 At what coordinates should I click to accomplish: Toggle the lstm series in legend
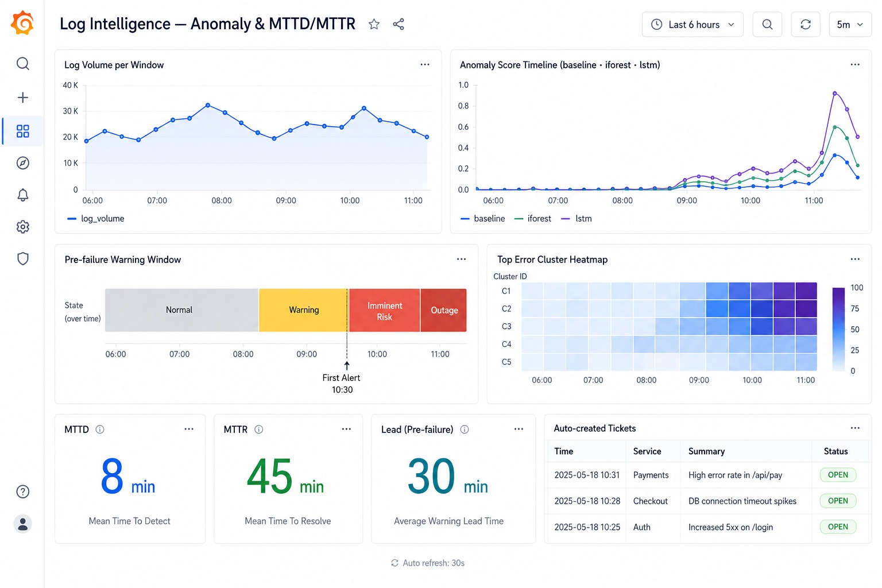coord(577,219)
